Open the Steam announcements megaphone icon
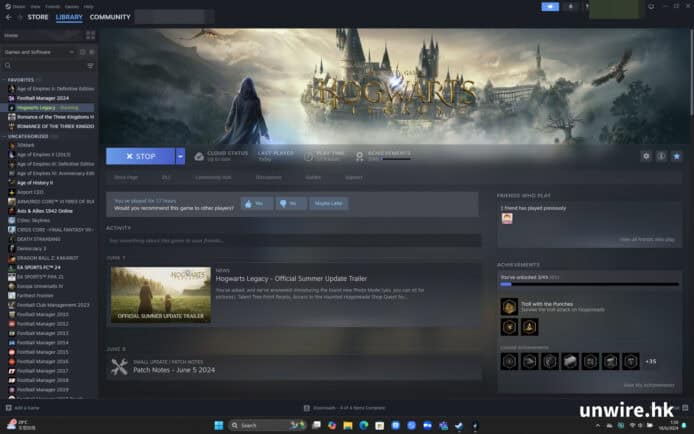Image resolution: width=694 pixels, height=434 pixels. click(550, 6)
